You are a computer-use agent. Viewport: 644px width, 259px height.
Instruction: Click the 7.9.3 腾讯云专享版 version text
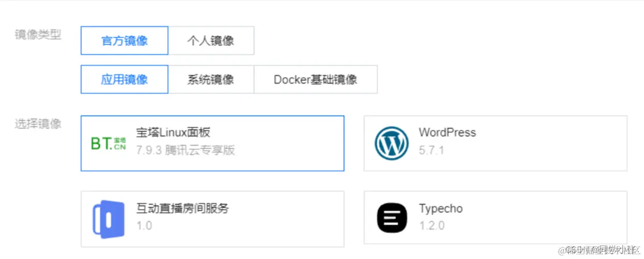186,150
